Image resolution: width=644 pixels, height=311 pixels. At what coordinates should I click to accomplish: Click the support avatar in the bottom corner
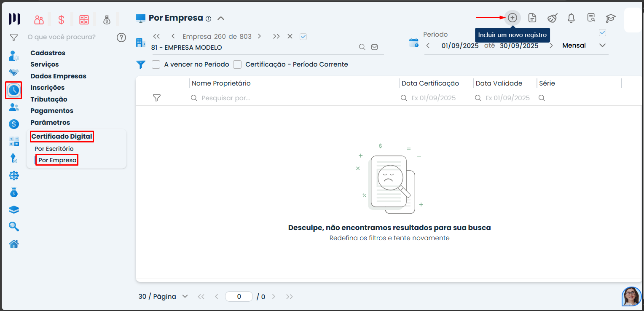tap(631, 296)
